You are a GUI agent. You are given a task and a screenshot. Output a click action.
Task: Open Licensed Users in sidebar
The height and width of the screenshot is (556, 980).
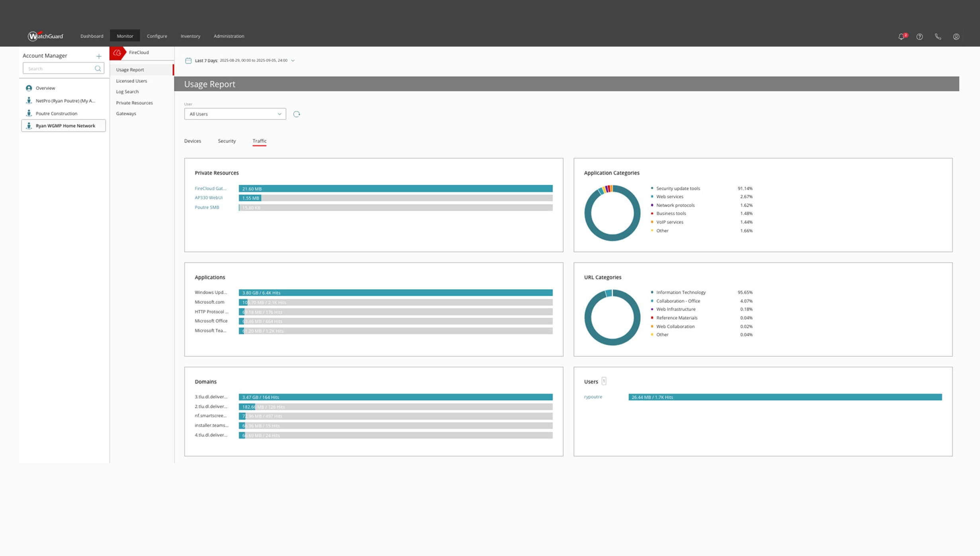(131, 81)
